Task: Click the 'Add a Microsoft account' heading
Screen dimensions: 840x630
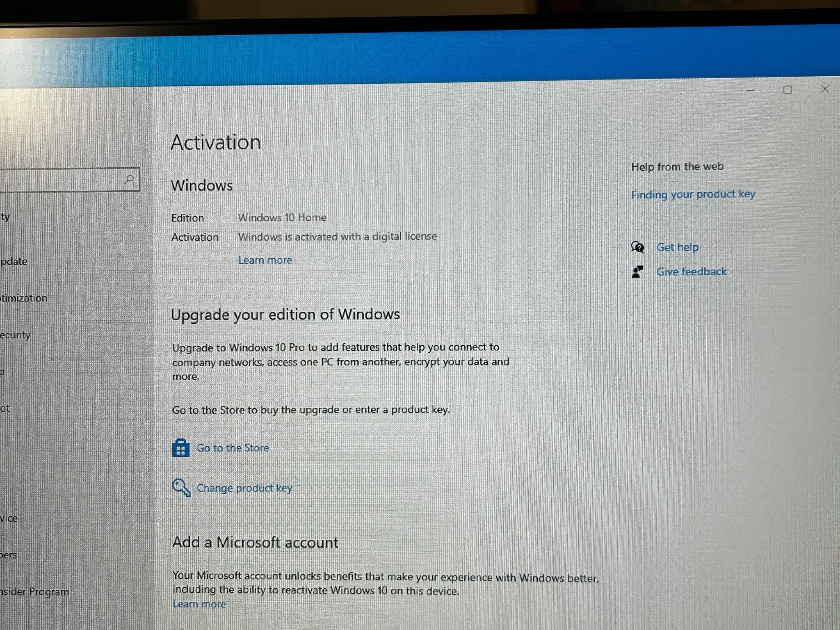Action: [255, 542]
